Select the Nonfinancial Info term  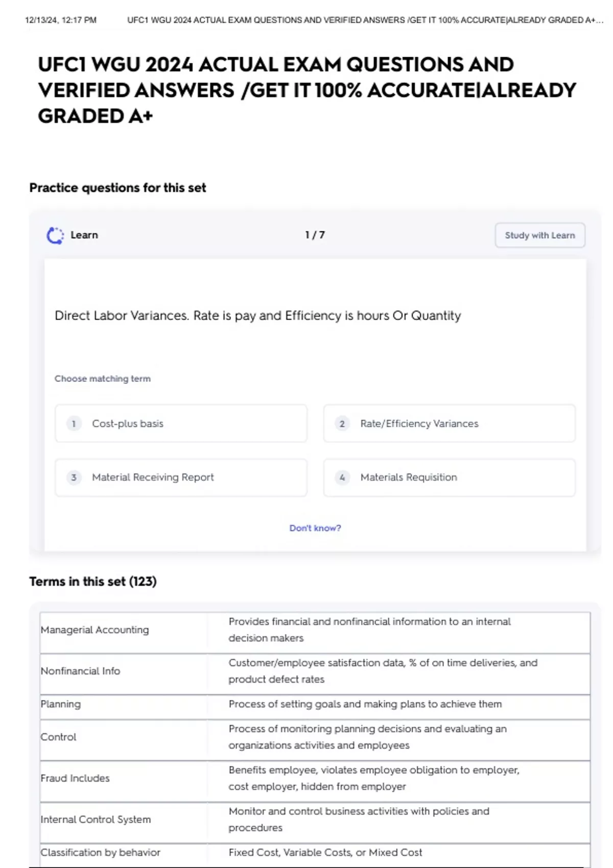coord(81,671)
